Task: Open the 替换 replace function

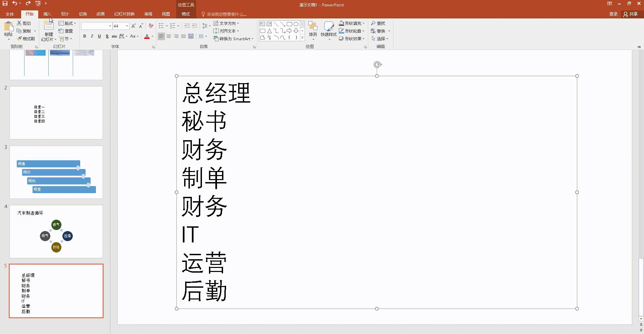Action: point(380,31)
